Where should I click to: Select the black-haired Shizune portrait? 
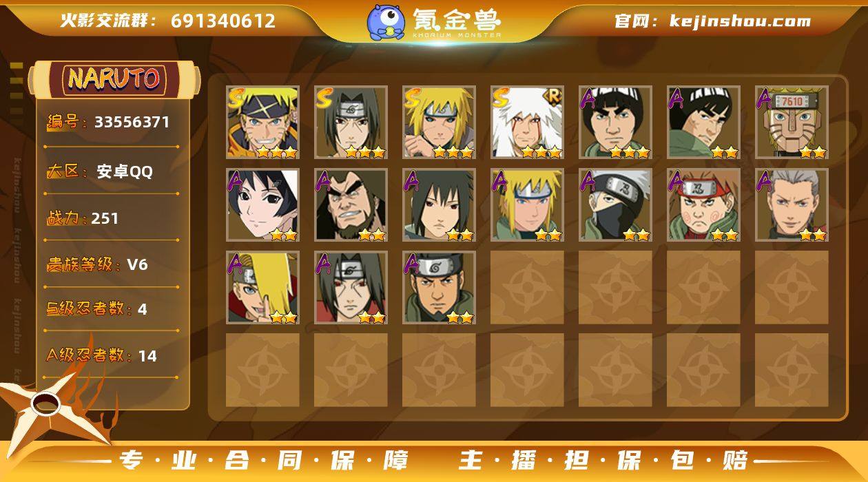tap(262, 205)
